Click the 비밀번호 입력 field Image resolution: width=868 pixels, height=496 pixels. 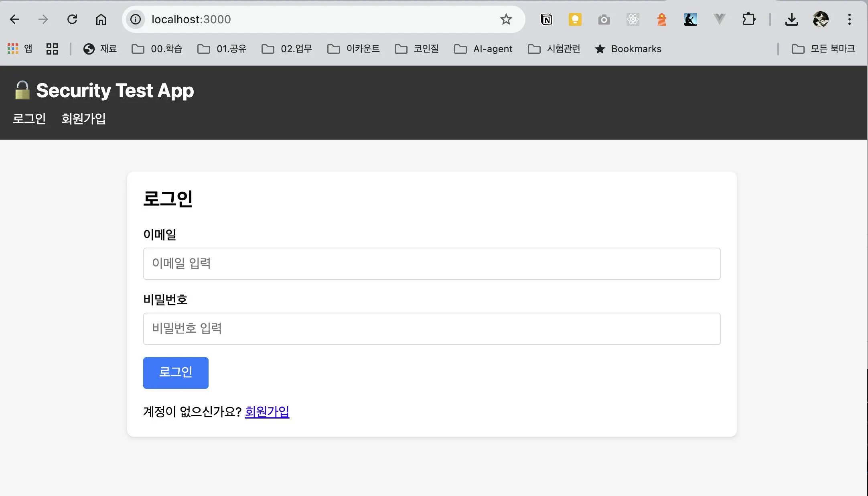pos(432,329)
